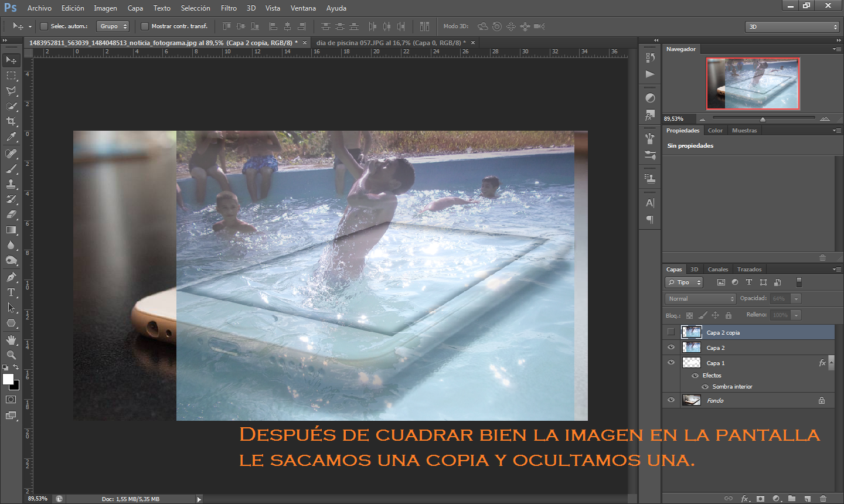This screenshot has height=504, width=844.
Task: Open the Capas panel menu
Action: click(x=837, y=270)
